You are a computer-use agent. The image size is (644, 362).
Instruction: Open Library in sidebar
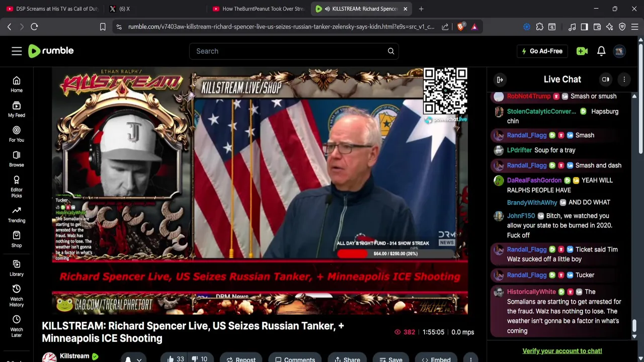coord(17,268)
